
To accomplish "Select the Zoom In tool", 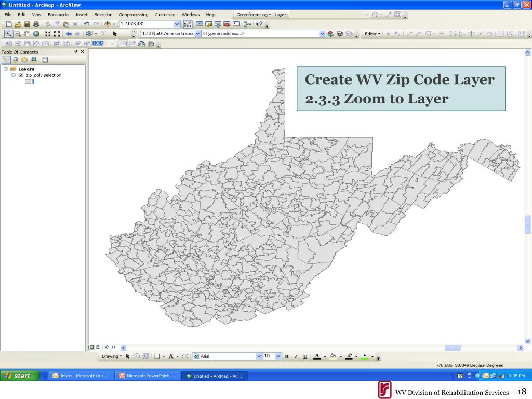I will click(x=8, y=34).
